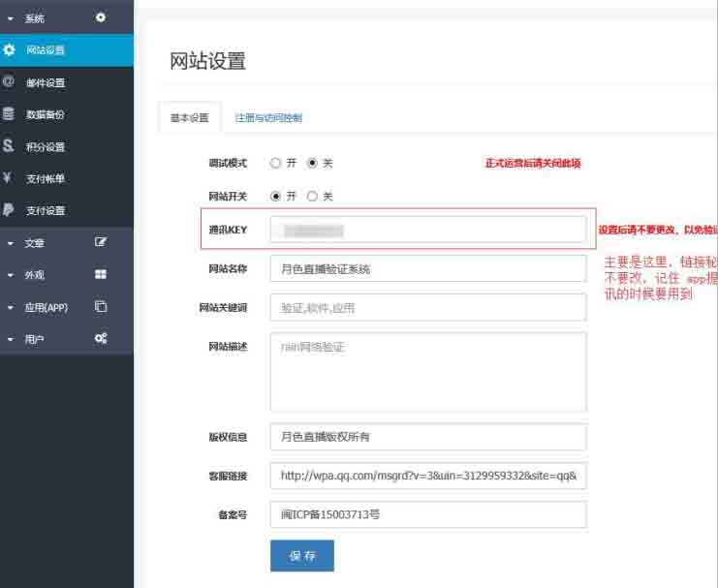Collapse the 系统 sidebar section
Viewport: 718px width, 588px height.
click(x=29, y=18)
